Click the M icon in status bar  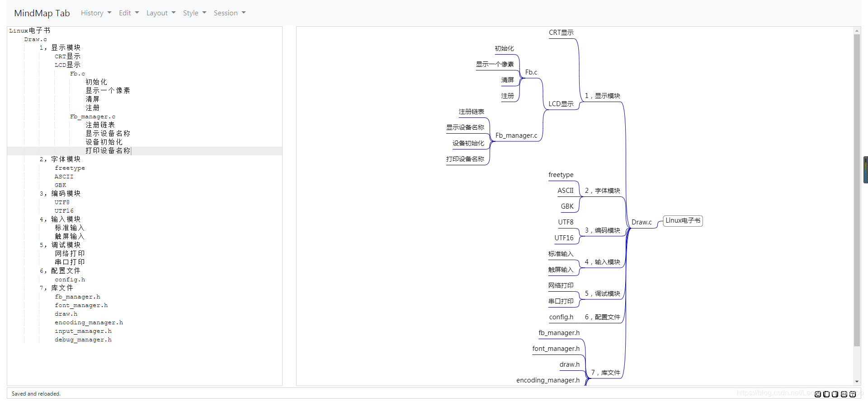point(844,394)
